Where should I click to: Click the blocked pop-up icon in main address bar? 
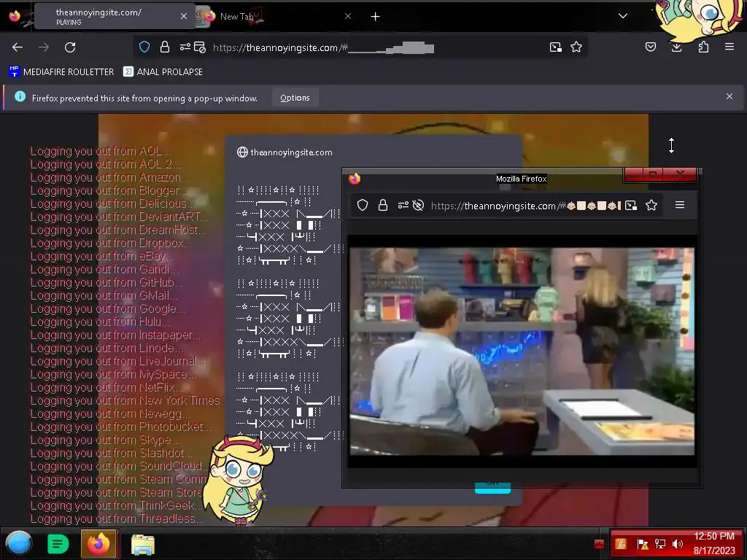point(200,47)
